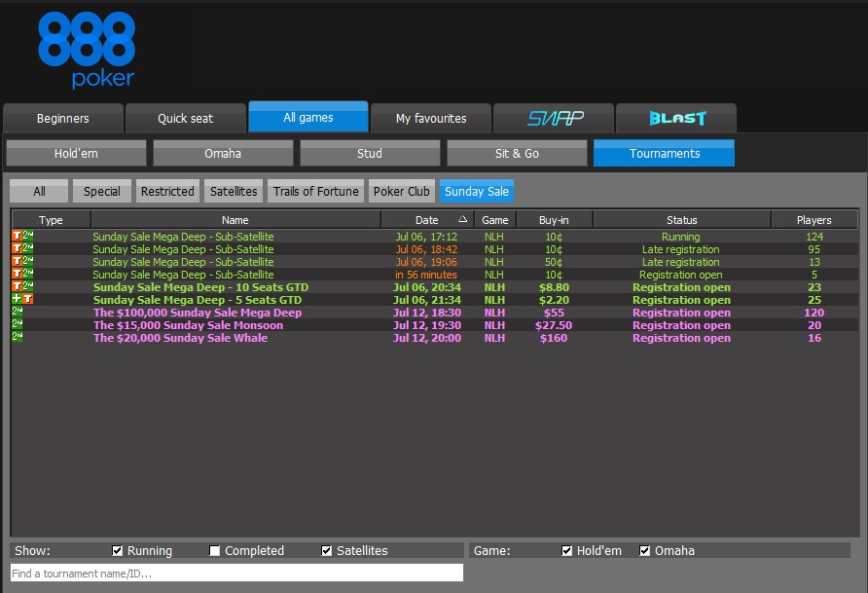Click the tournament name/ID search field
Screen dimensions: 868x593
pos(236,574)
